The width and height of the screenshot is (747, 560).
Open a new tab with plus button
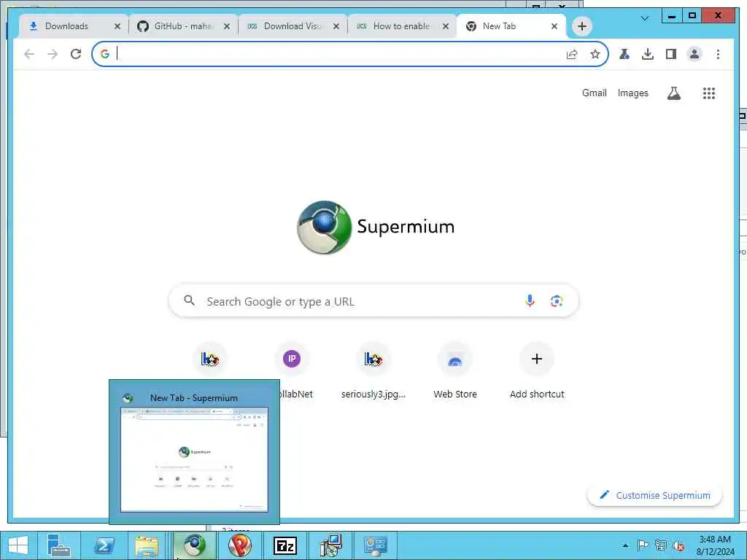click(581, 26)
